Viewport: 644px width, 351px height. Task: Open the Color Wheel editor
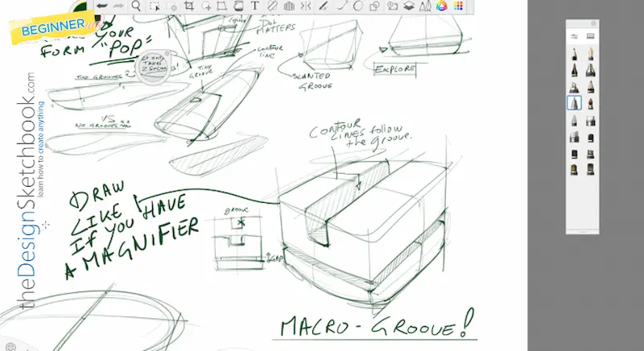click(x=441, y=6)
